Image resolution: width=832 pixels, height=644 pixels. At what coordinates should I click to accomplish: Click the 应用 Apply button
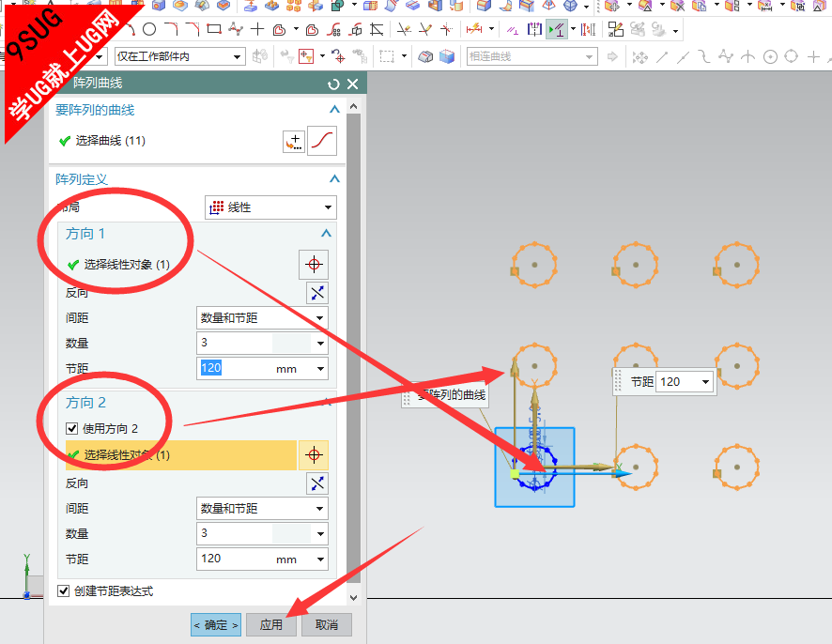pos(271,625)
